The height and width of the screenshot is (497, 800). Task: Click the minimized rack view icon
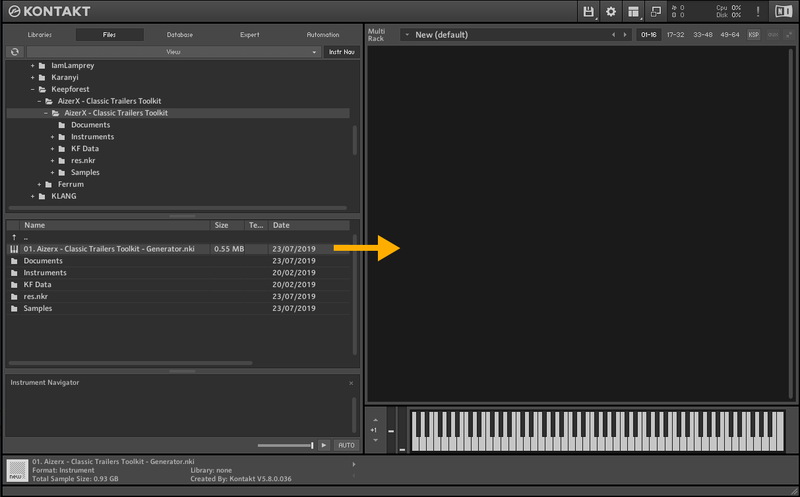tap(656, 12)
